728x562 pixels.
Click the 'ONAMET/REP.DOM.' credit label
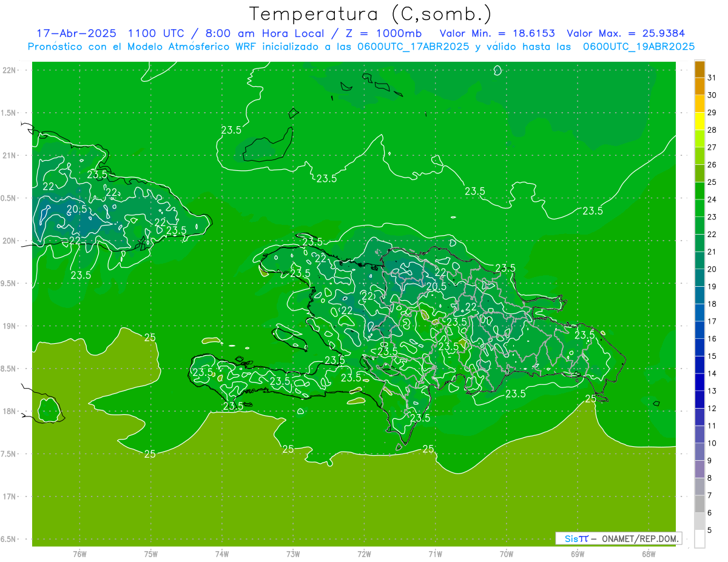pyautogui.click(x=641, y=538)
